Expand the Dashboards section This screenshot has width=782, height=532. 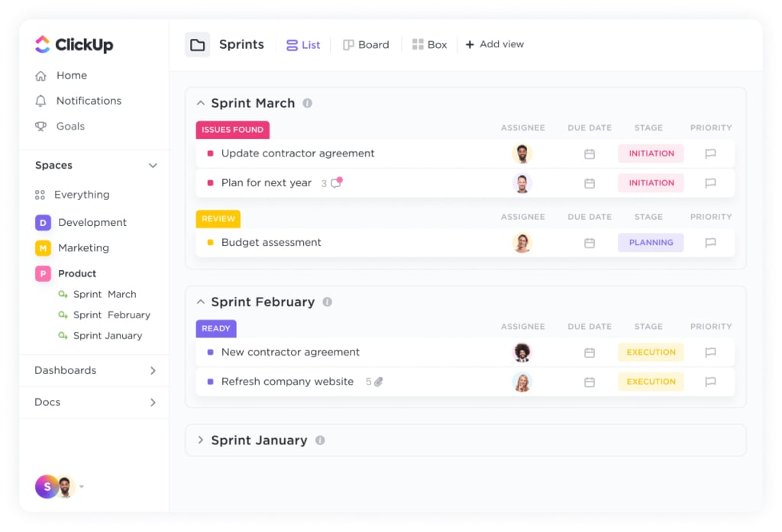pos(153,370)
